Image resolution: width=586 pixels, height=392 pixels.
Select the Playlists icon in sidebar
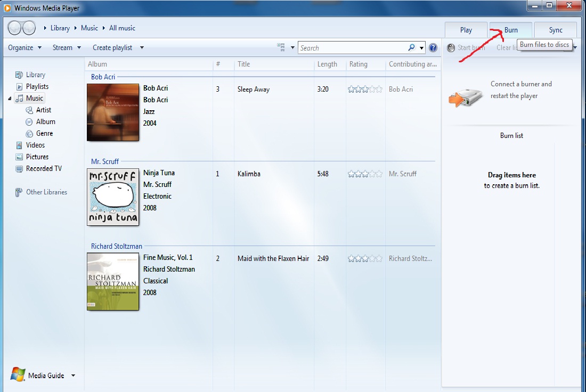tap(19, 87)
